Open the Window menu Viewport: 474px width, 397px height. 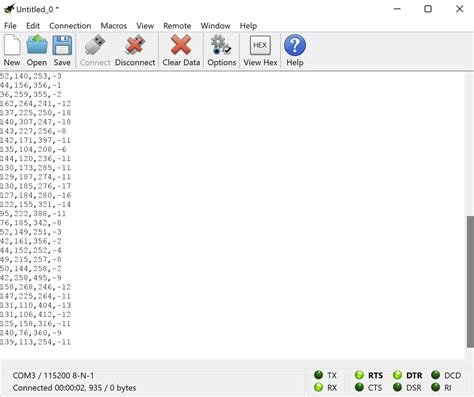(x=215, y=26)
